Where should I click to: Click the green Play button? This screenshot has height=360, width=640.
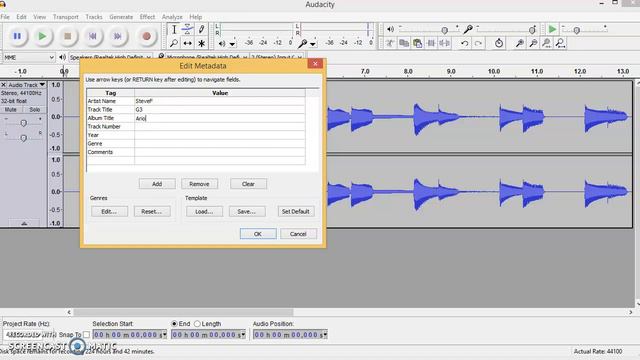click(x=42, y=36)
